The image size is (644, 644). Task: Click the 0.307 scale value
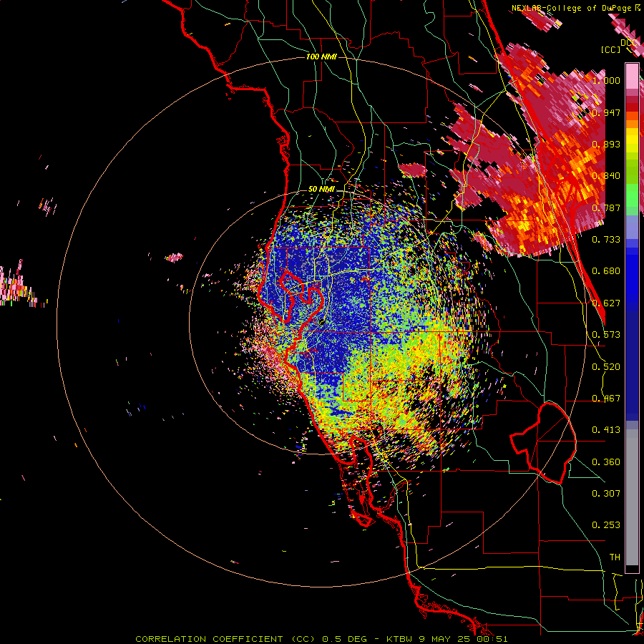(x=606, y=493)
